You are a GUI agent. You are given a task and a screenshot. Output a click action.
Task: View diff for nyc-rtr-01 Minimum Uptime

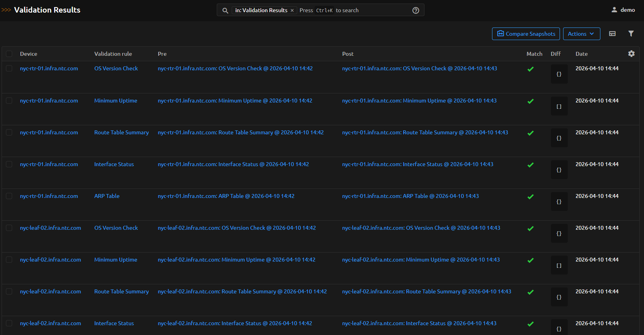(x=559, y=106)
